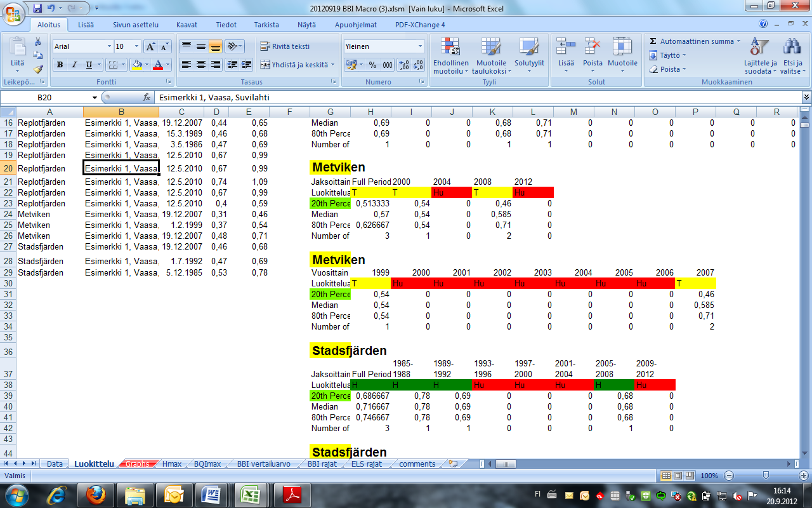Save the workbook from quick access toolbar

[37, 8]
